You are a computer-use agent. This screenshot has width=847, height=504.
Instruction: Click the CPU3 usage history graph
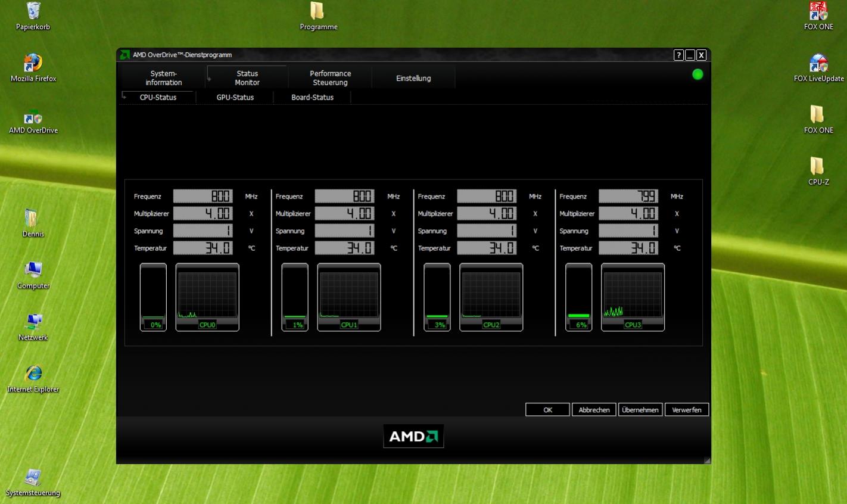(x=633, y=297)
